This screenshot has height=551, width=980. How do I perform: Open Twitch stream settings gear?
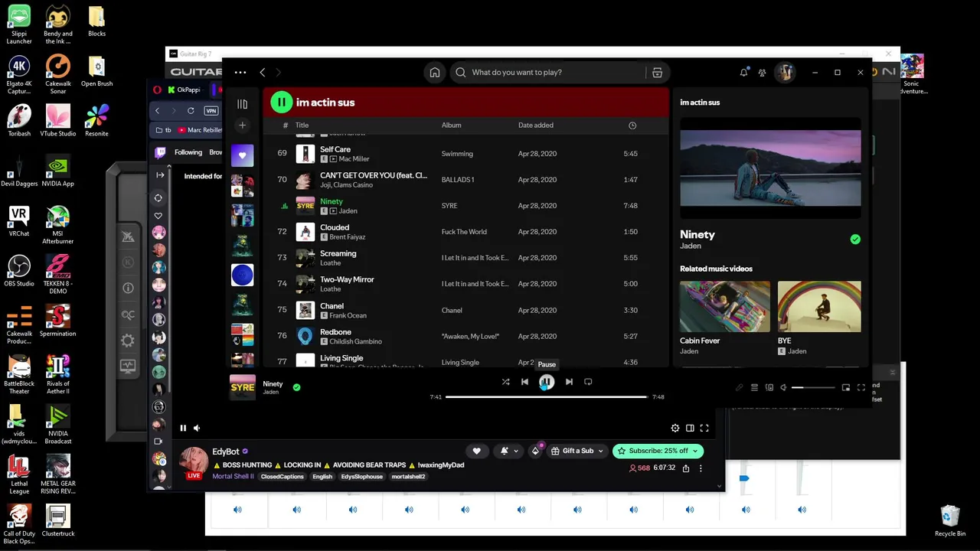click(675, 429)
